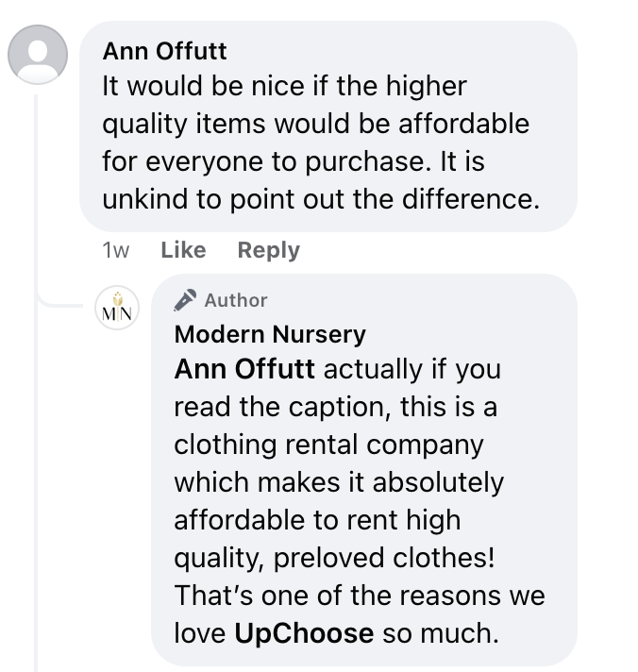Click the Author label text
Viewport: 638px width, 672px height.
pos(236,300)
